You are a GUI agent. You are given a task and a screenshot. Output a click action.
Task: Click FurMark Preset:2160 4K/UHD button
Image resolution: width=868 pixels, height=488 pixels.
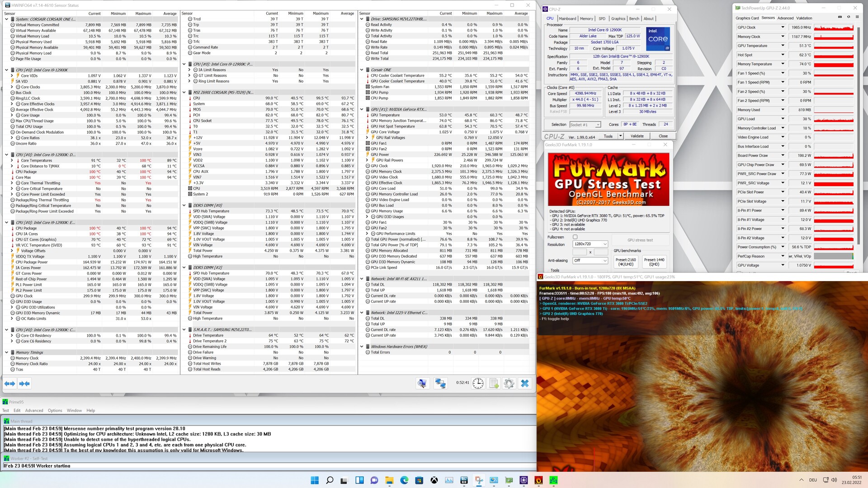point(626,262)
